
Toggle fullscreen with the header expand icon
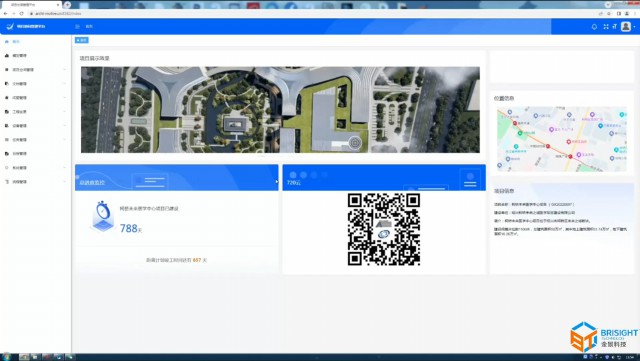point(606,27)
